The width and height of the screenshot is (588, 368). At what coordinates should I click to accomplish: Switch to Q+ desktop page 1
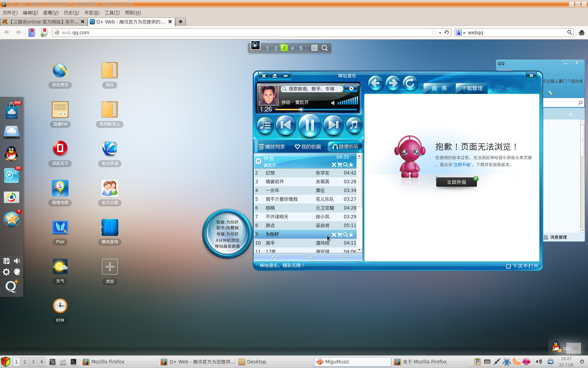click(267, 48)
